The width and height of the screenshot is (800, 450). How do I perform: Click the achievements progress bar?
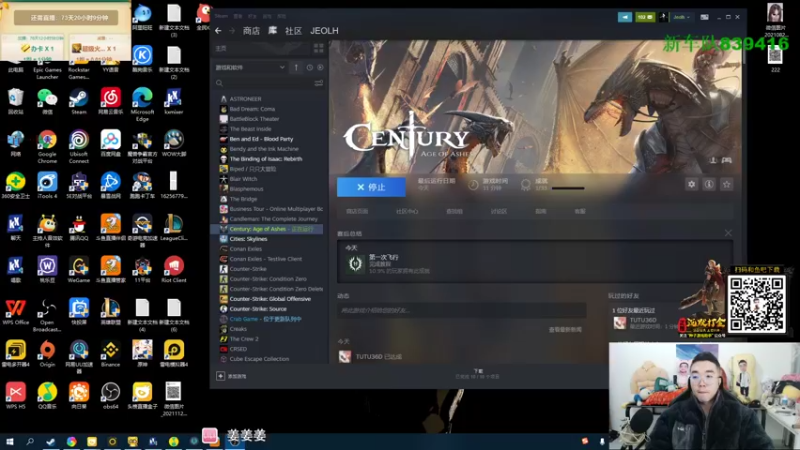coord(568,188)
